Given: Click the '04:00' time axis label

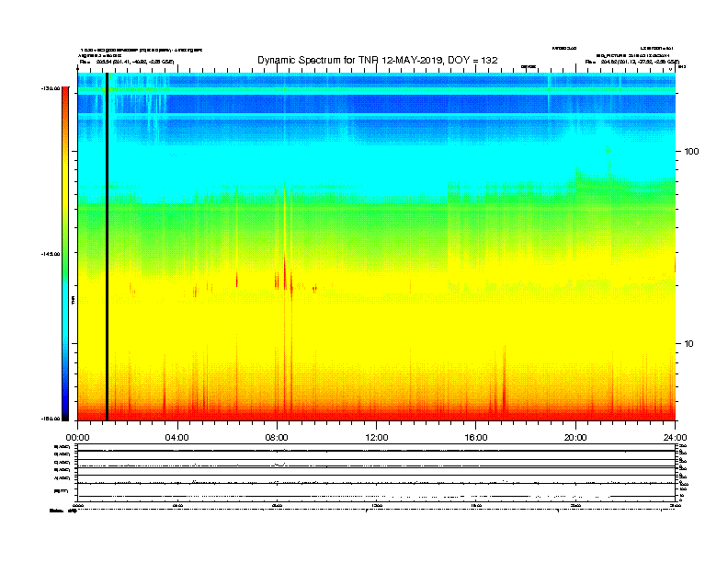Looking at the screenshot, I should pyautogui.click(x=177, y=438).
